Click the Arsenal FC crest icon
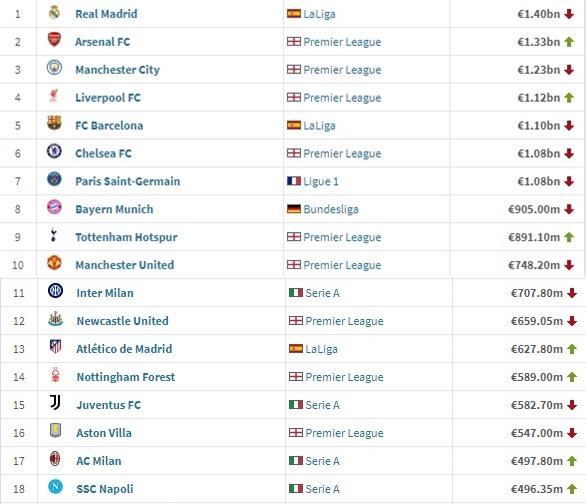The width and height of the screenshot is (586, 504). (55, 40)
